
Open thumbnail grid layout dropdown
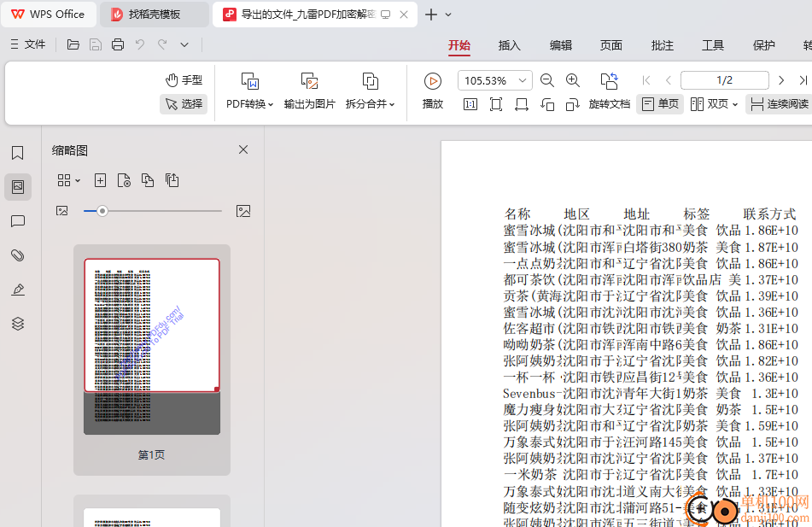(69, 180)
